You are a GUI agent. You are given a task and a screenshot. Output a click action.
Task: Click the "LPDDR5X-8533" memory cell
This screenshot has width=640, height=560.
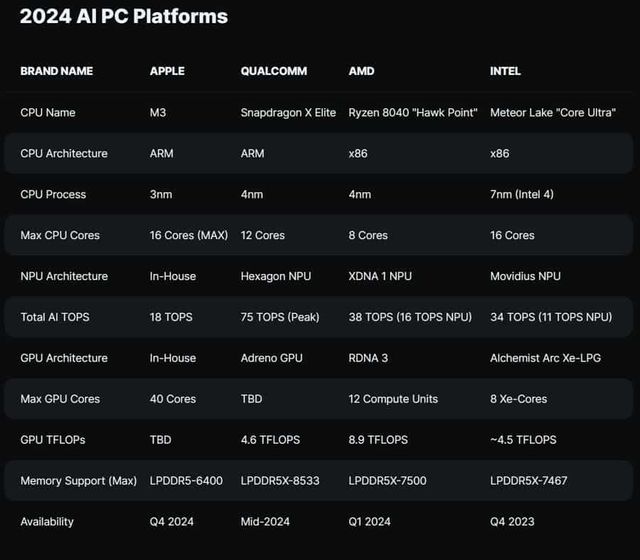(280, 481)
